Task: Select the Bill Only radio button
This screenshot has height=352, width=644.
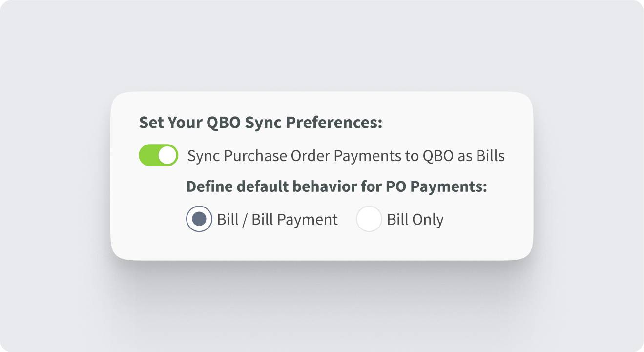Action: 369,219
